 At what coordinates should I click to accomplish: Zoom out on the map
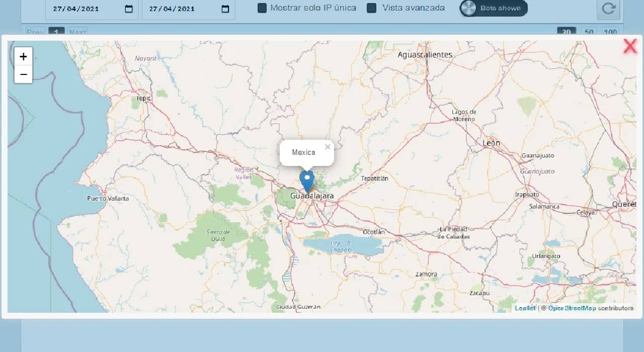pos(23,75)
